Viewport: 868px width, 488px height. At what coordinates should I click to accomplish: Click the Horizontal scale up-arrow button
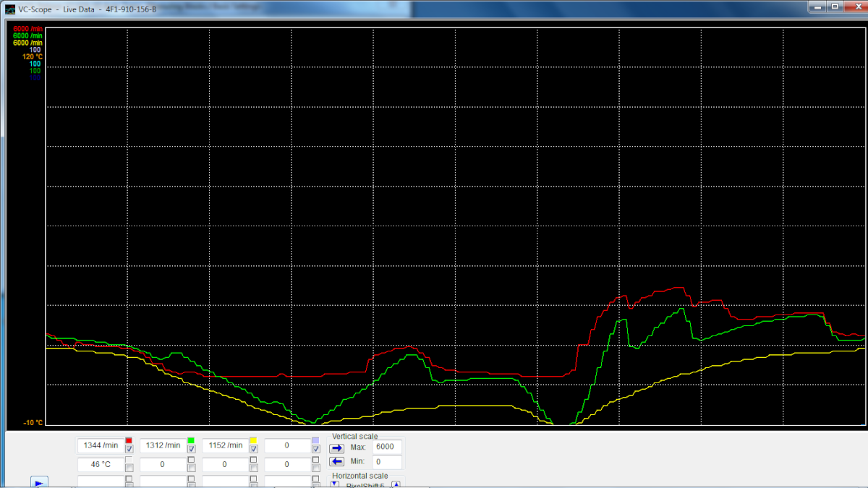click(396, 484)
